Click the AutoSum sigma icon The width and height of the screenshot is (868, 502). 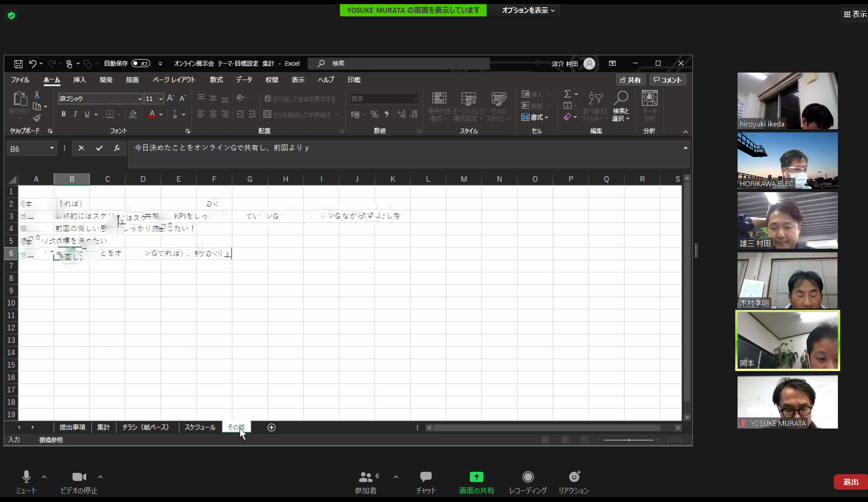coord(567,94)
